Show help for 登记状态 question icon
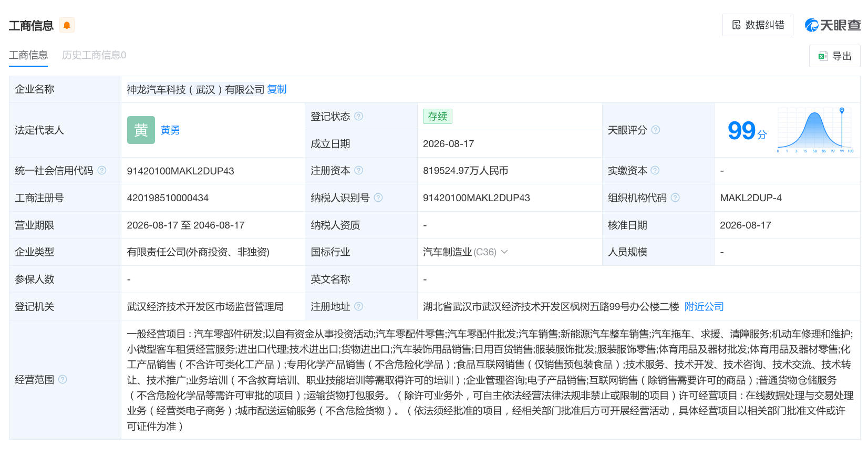 (x=358, y=116)
